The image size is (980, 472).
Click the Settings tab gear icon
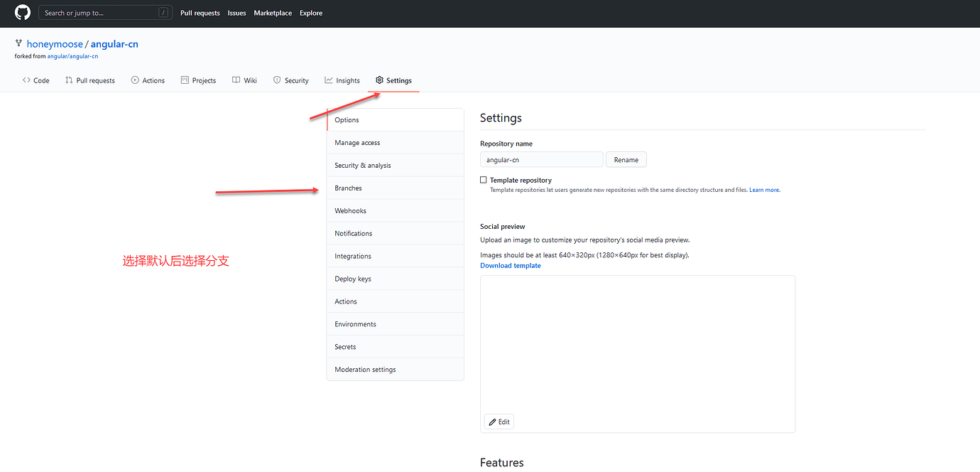coord(380,80)
